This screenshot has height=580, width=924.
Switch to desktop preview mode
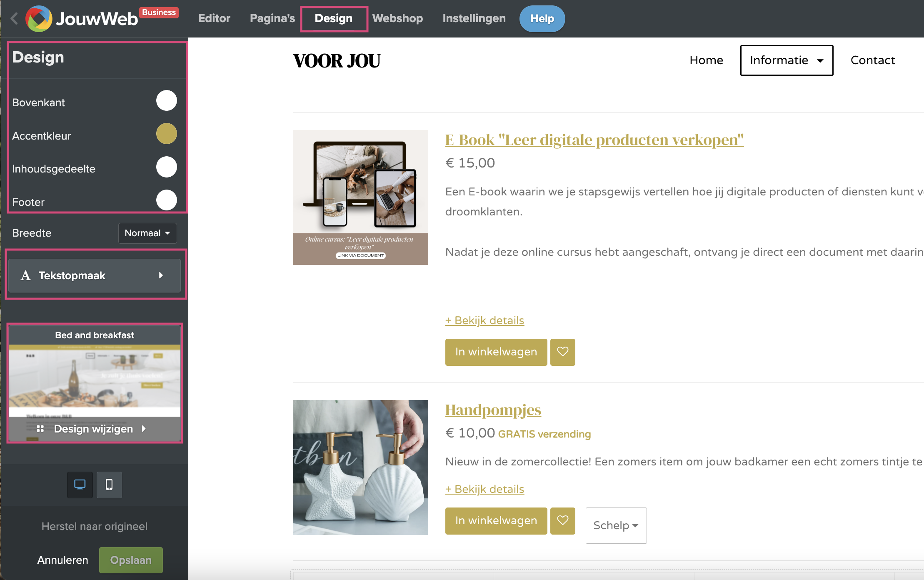80,485
